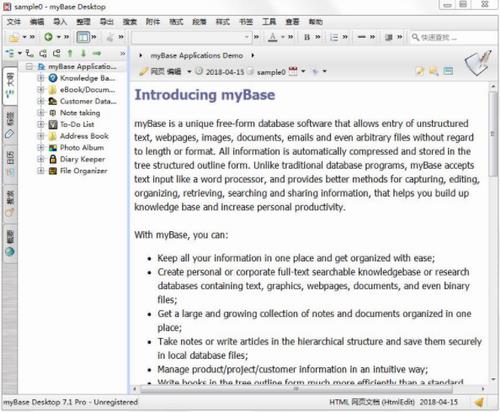Collapse the myBase Applicatio... root node
500x412 pixels.
pyautogui.click(x=29, y=67)
